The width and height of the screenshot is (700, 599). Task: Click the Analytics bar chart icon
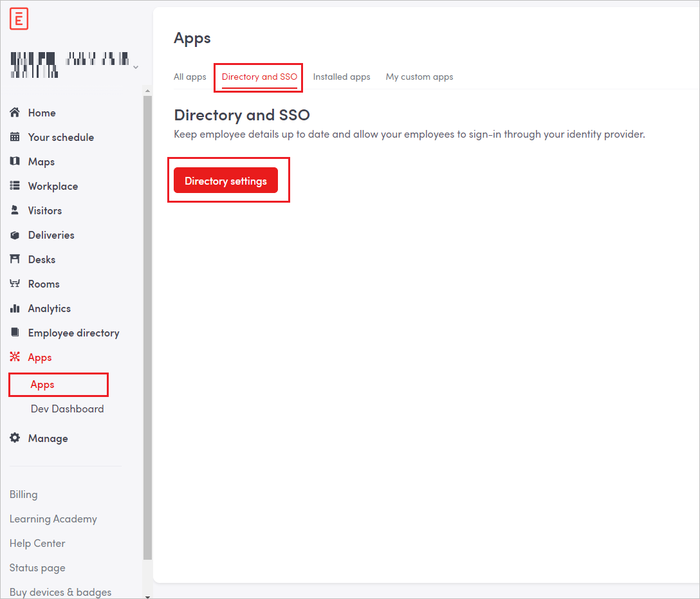(x=15, y=308)
